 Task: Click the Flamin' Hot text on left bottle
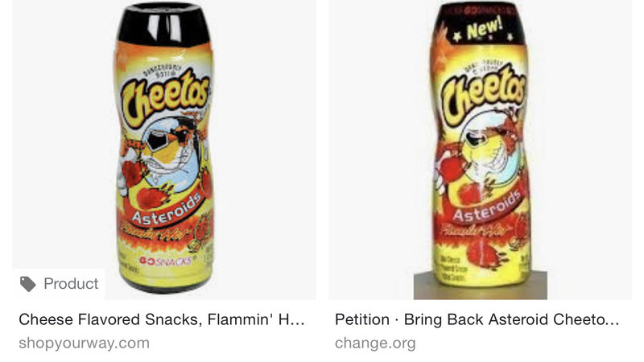tap(153, 233)
